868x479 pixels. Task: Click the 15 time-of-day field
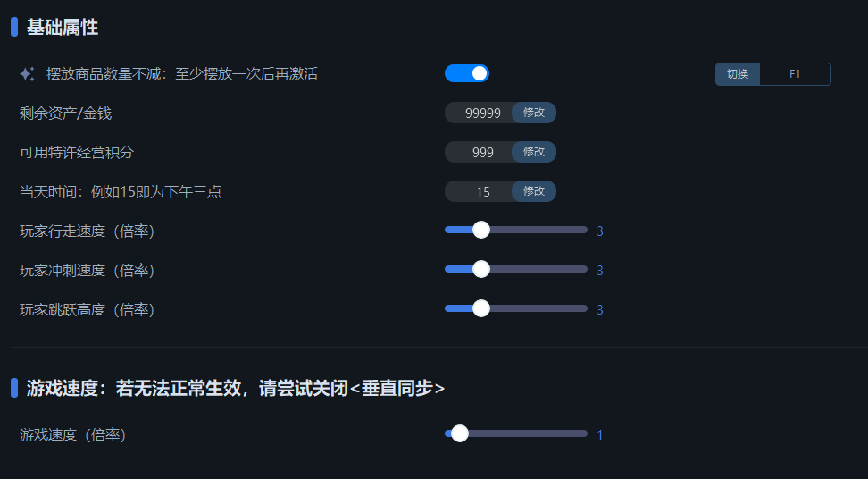pyautogui.click(x=480, y=191)
